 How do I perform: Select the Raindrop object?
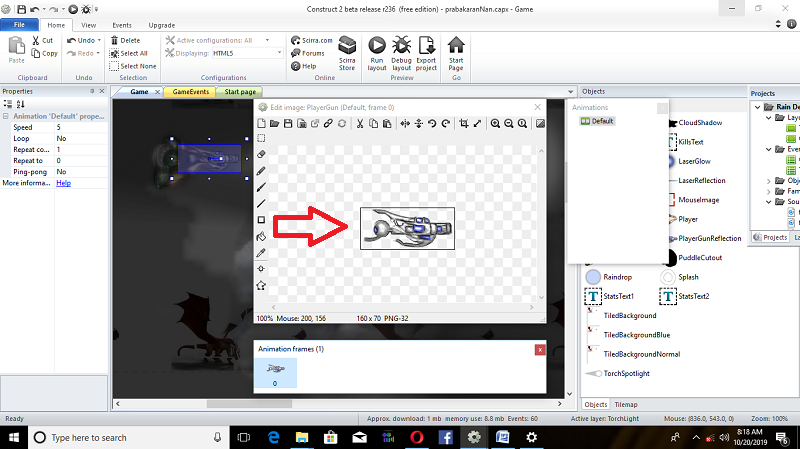[x=609, y=277]
